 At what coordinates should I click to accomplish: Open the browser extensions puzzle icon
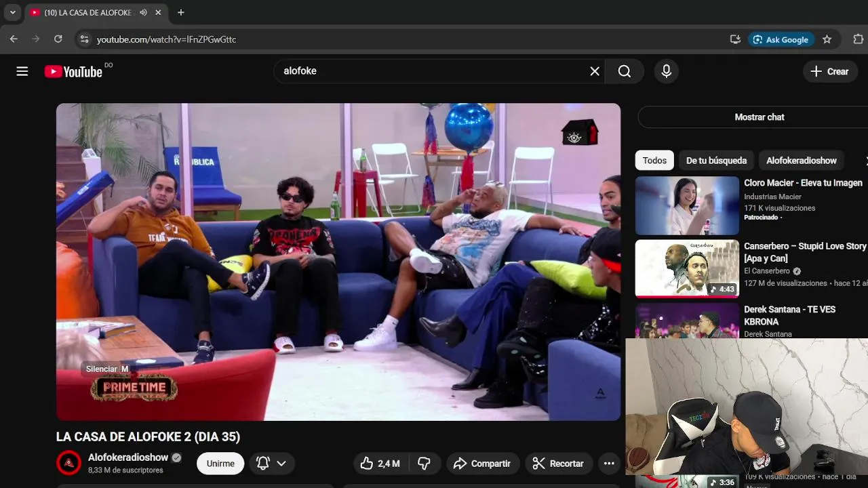click(858, 39)
